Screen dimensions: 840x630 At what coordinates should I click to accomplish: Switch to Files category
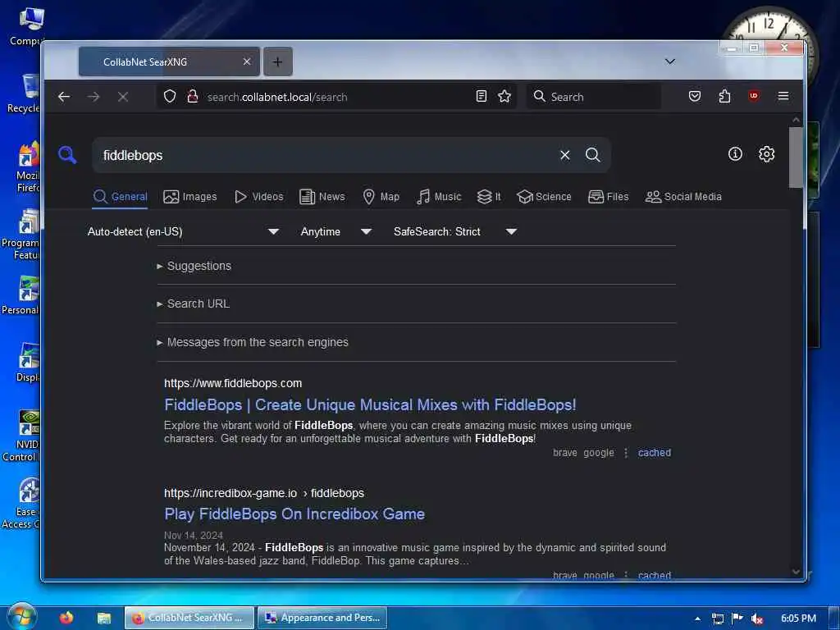click(608, 197)
